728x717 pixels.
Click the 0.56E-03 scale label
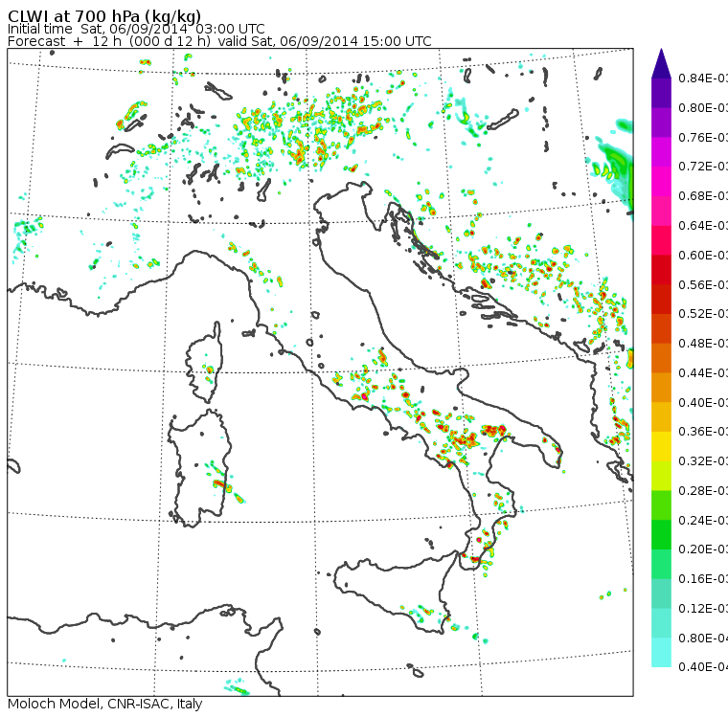(x=703, y=285)
